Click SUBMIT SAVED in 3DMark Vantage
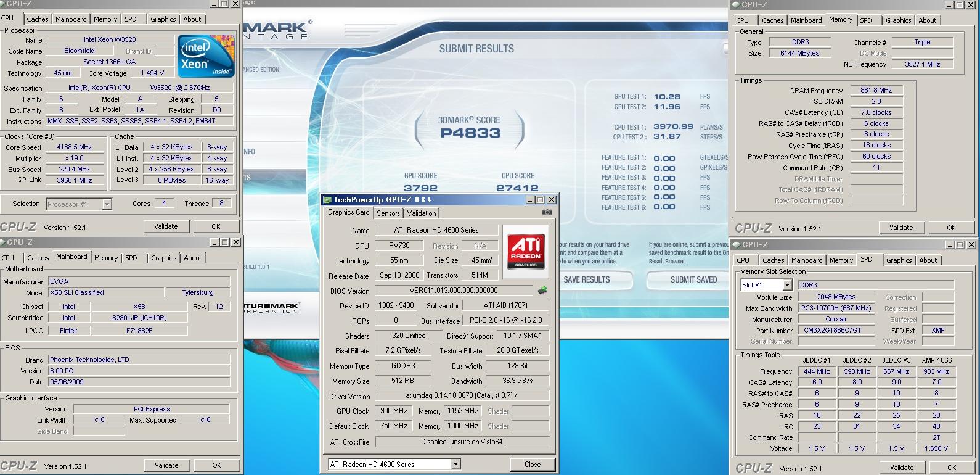 point(694,279)
